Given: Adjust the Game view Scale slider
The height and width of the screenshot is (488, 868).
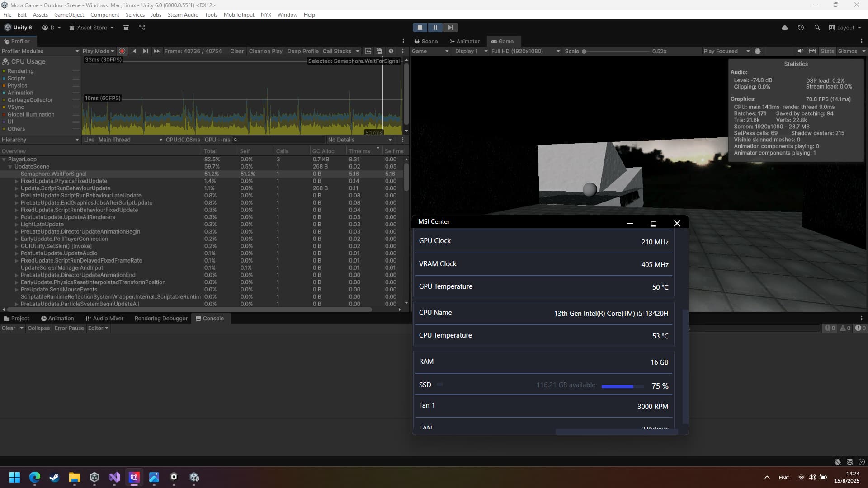Looking at the screenshot, I should (x=585, y=51).
